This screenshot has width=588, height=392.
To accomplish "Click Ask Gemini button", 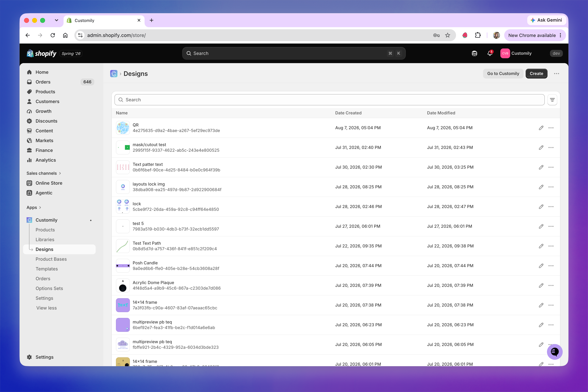I will point(546,20).
